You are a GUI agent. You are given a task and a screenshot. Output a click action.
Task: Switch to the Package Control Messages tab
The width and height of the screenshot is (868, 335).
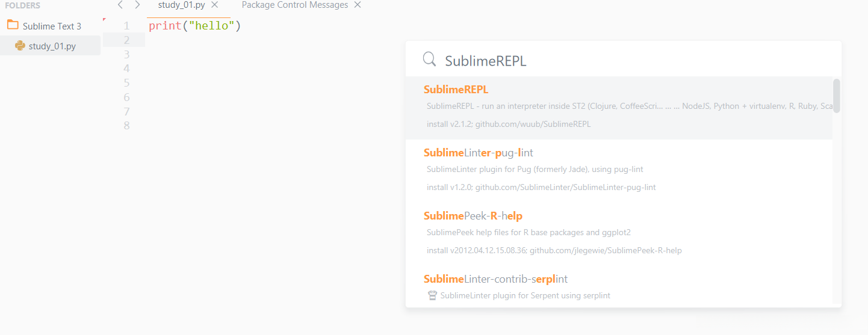pyautogui.click(x=294, y=5)
